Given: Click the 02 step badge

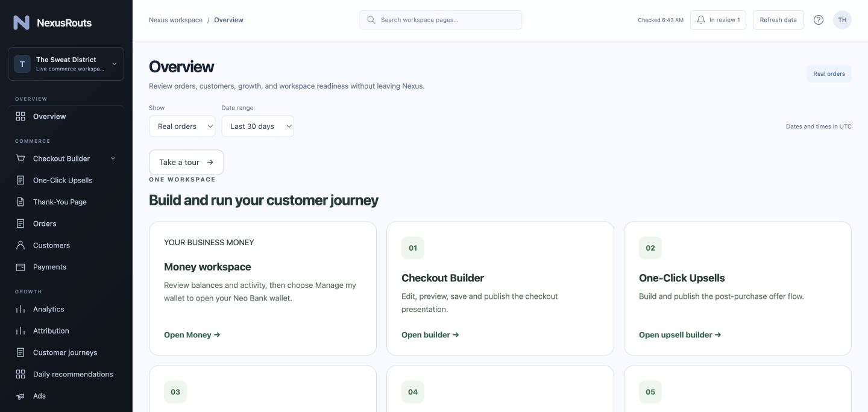Looking at the screenshot, I should [x=650, y=248].
